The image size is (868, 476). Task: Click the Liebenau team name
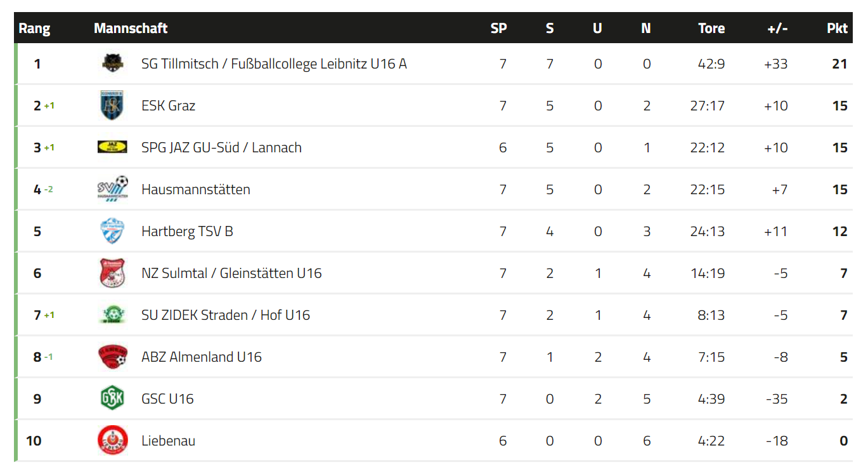[x=168, y=441]
